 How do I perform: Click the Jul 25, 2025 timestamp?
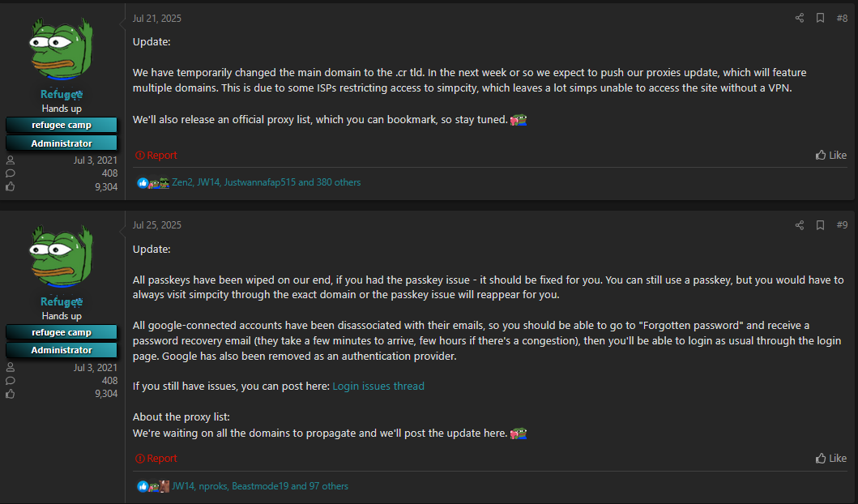coord(157,225)
